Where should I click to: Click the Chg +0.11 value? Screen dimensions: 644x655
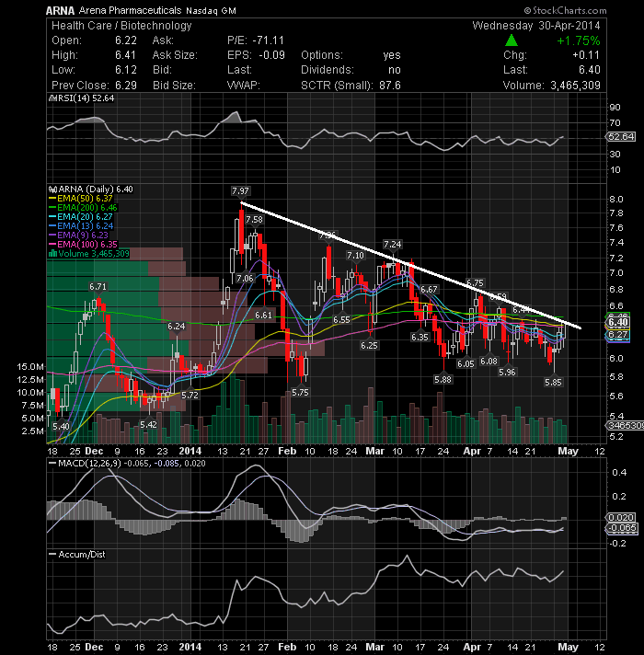tap(586, 55)
